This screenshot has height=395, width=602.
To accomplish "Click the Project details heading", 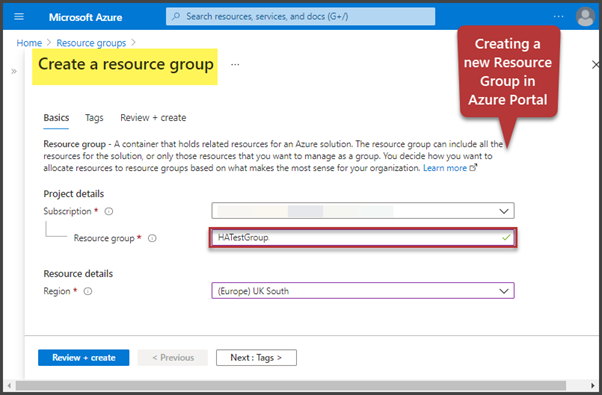I will (x=74, y=194).
